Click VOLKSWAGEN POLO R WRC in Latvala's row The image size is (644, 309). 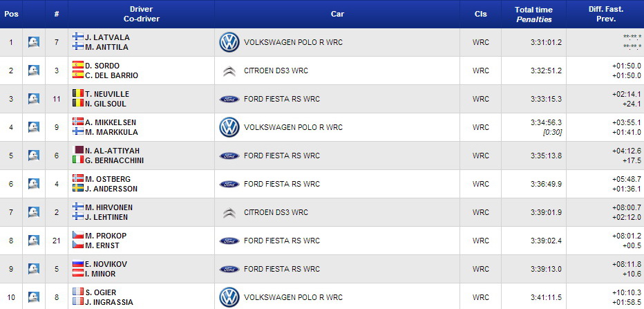coord(293,42)
